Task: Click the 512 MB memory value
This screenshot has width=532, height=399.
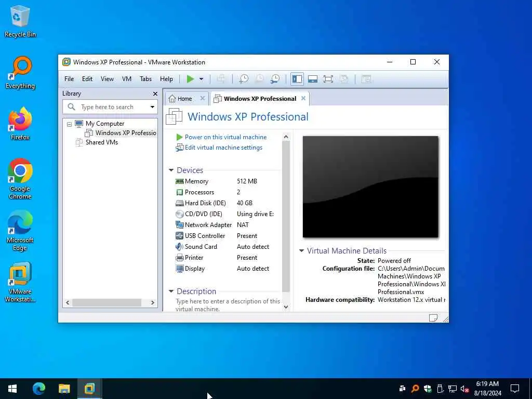Action: [247, 181]
